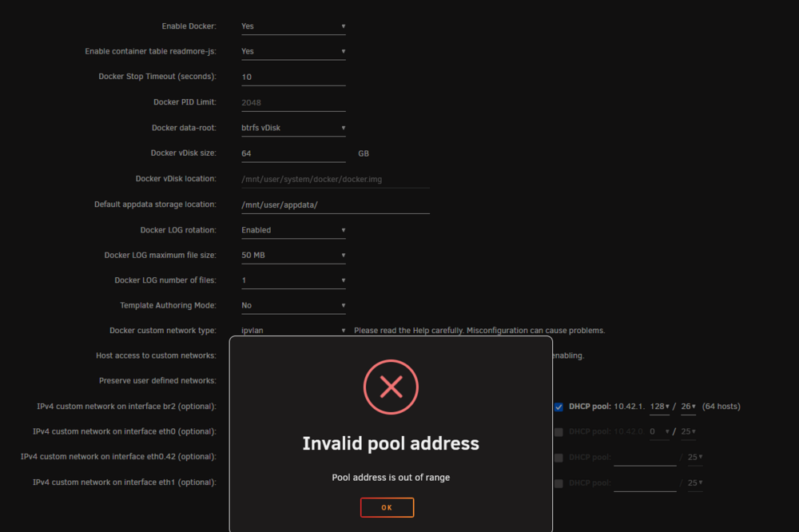Screen dimensions: 799x532
Task: Uncheck the br2 DHCP pool checkbox
Action: (559, 407)
